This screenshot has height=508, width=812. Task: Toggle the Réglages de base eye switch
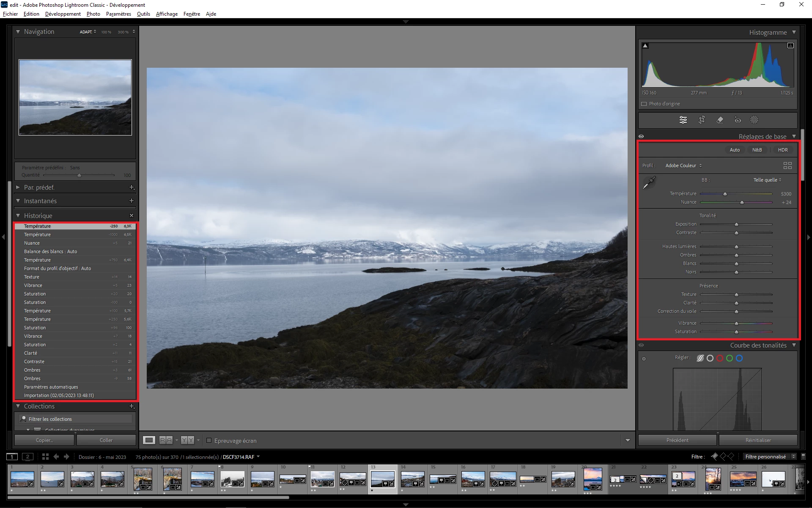[641, 136]
